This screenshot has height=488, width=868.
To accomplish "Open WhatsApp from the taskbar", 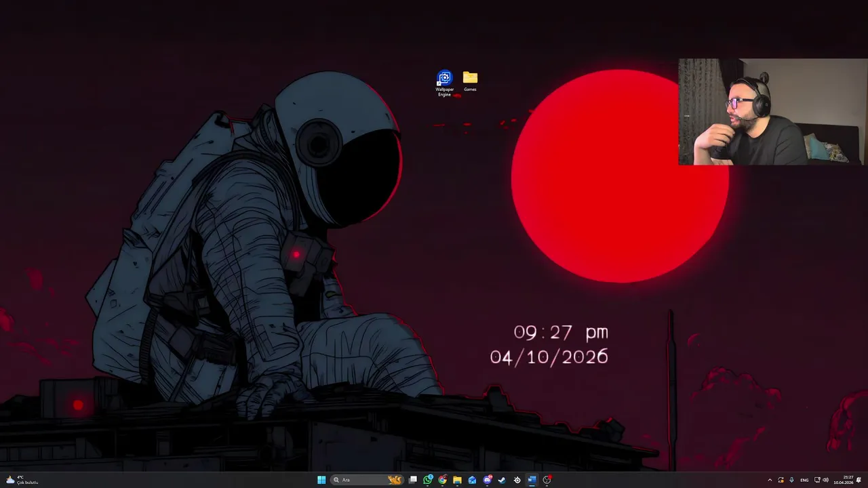I will (428, 480).
